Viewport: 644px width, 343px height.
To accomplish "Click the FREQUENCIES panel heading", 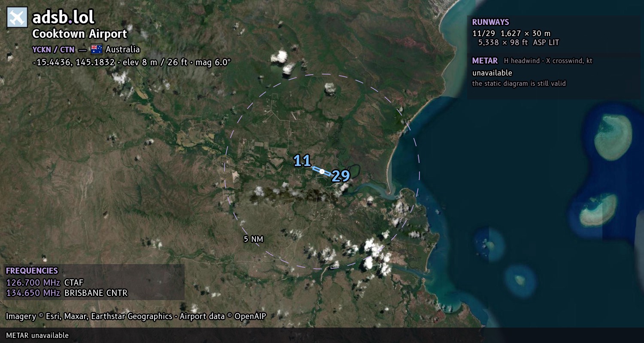I will point(32,271).
